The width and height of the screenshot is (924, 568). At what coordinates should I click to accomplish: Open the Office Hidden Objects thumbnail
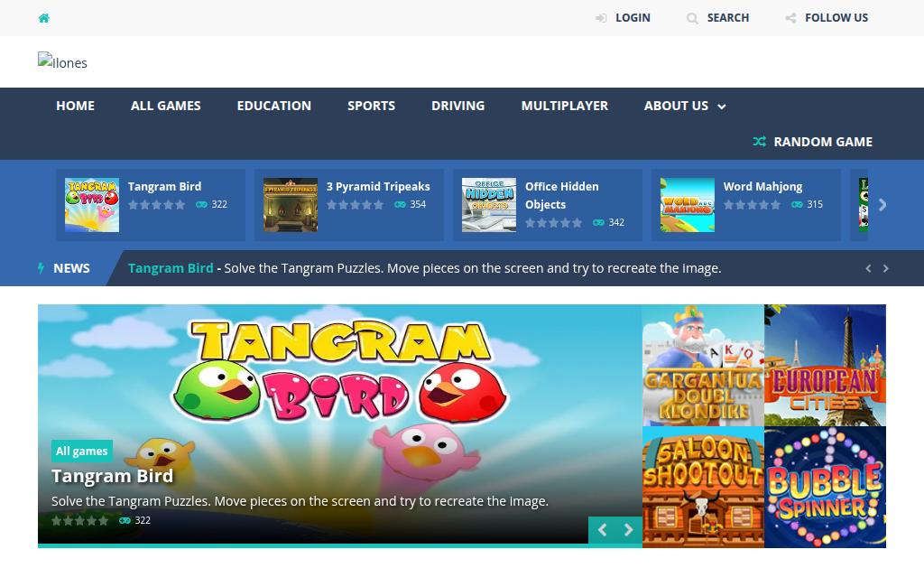click(x=489, y=205)
